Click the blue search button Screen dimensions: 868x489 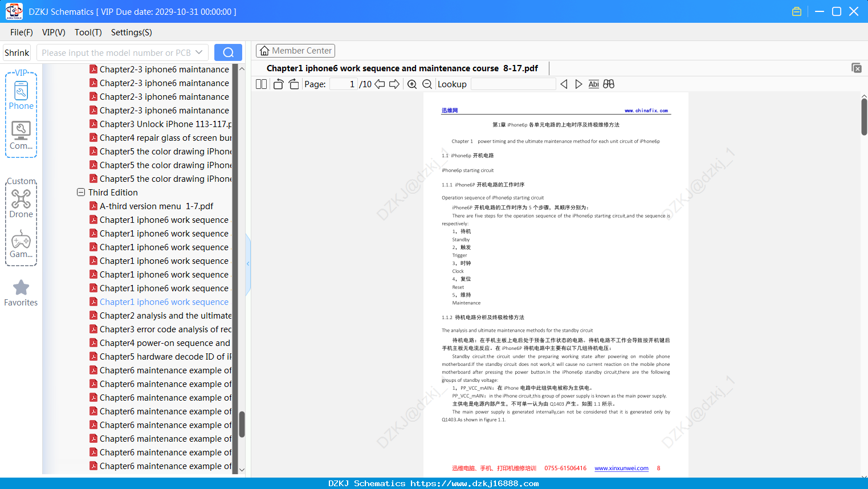coord(228,52)
